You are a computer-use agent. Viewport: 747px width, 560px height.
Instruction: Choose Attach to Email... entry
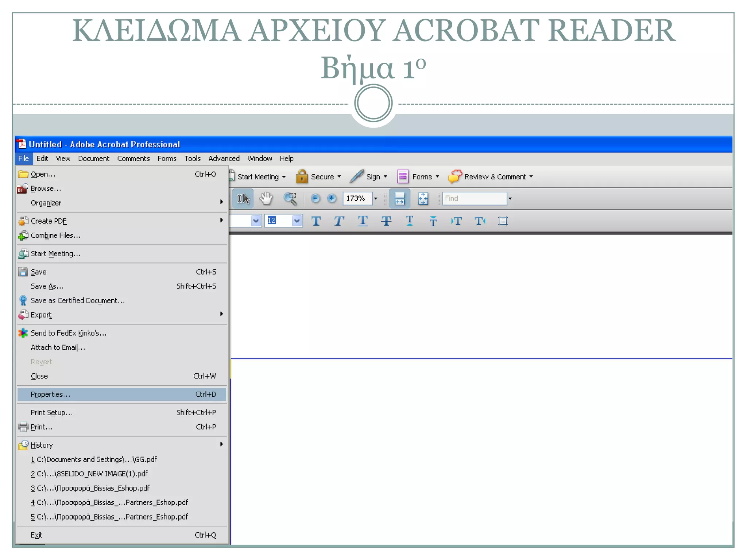pos(122,347)
